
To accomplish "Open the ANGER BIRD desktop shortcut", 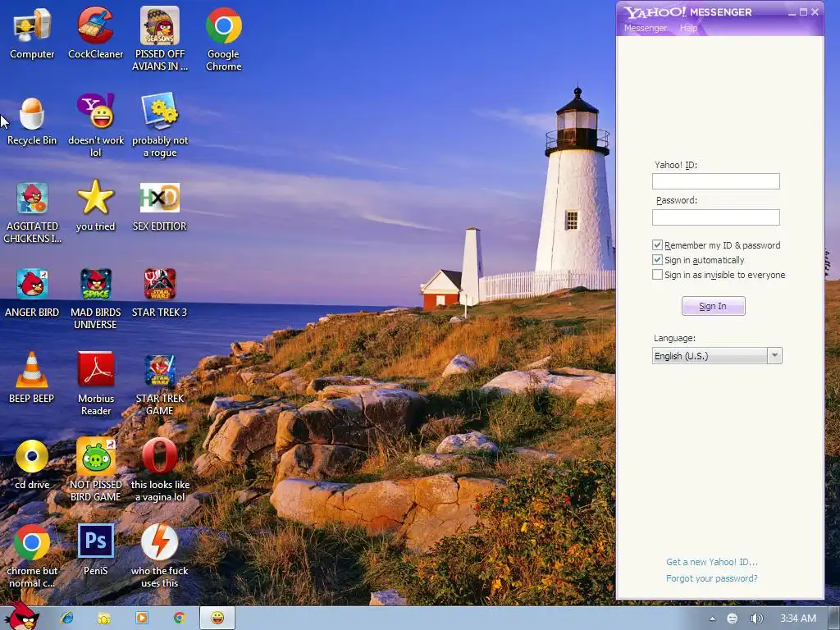I will tap(32, 293).
